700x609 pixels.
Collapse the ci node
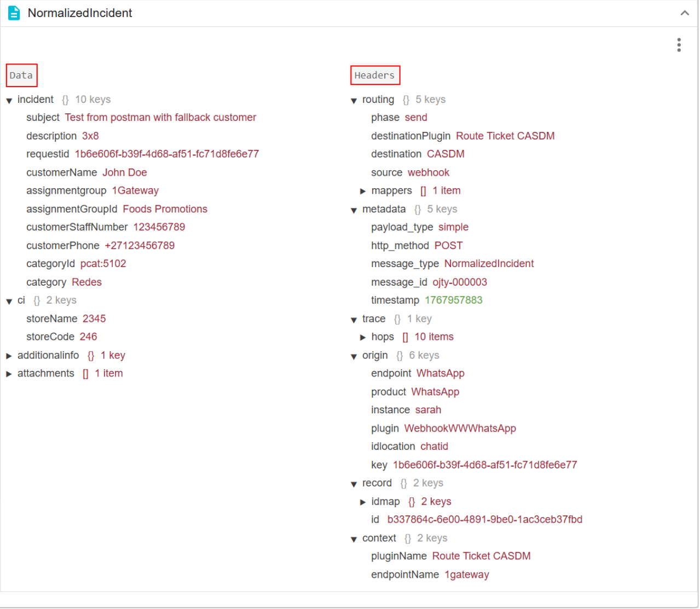pyautogui.click(x=9, y=301)
